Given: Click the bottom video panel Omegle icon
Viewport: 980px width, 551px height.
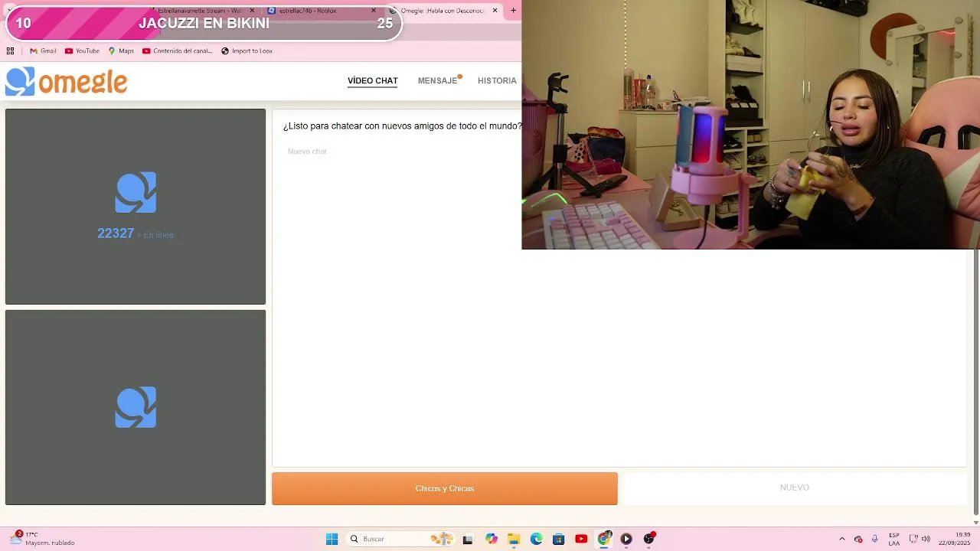Looking at the screenshot, I should click(x=136, y=407).
